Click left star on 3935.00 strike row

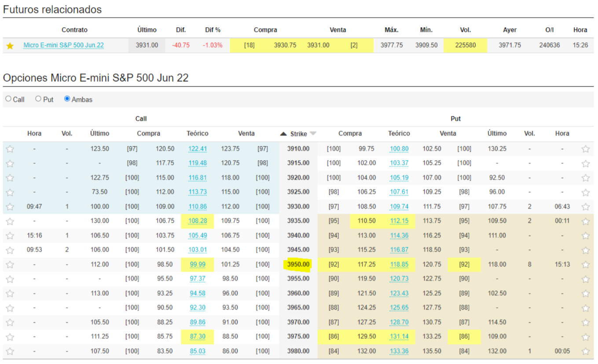[10, 221]
